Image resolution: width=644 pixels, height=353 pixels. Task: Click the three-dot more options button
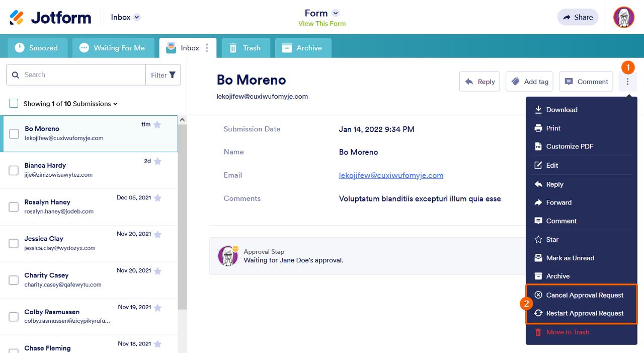coord(627,82)
